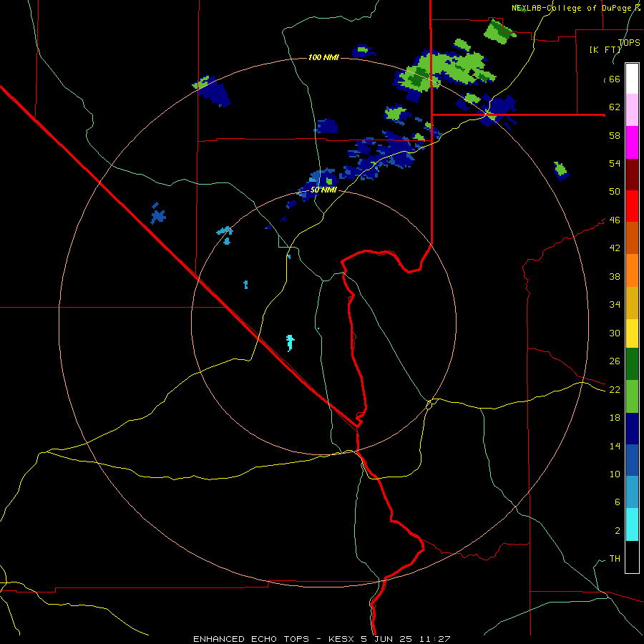
Task: Click the white swatch on the tops scale
Action: tap(632, 79)
